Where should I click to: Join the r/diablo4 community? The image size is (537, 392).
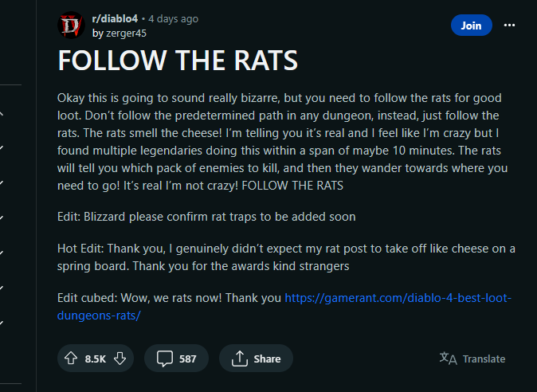tap(471, 25)
